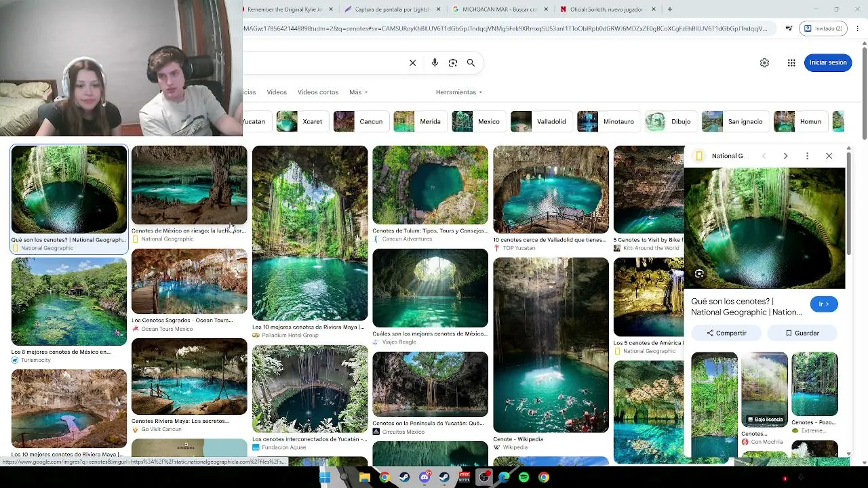Screen dimensions: 868x488
Task: Close the 'Captura de pantalla por Lightshot' tab
Action: pyautogui.click(x=439, y=9)
